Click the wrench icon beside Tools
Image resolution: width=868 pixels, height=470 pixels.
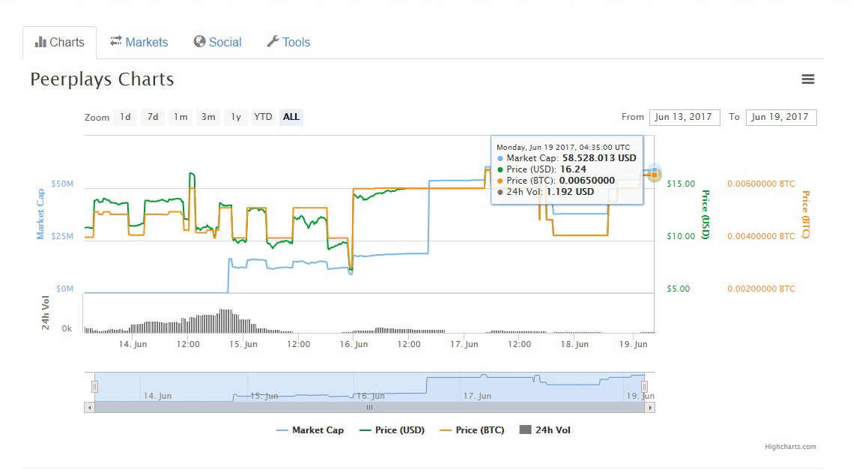pos(273,41)
